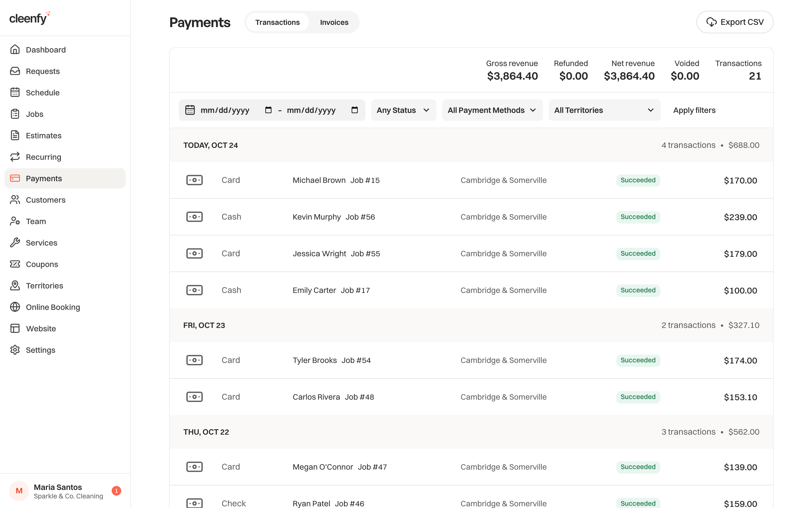Click Jessica Wright Job #55
The image size is (812, 508).
(x=336, y=254)
